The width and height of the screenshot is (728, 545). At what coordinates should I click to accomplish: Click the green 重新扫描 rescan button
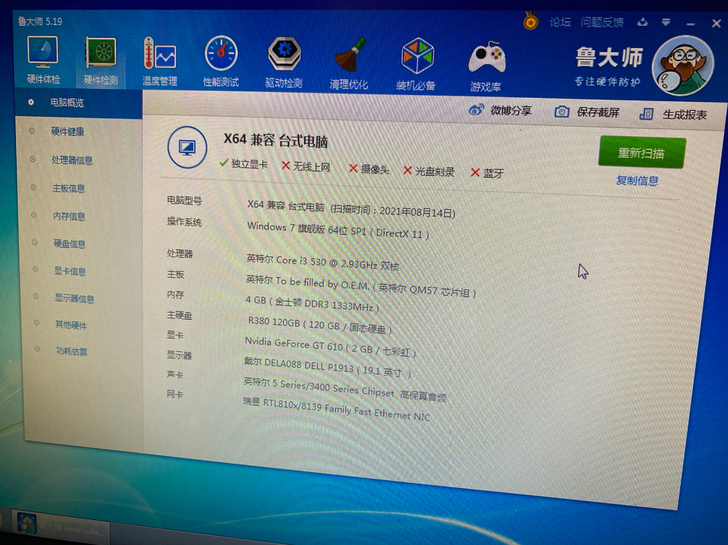coord(642,152)
